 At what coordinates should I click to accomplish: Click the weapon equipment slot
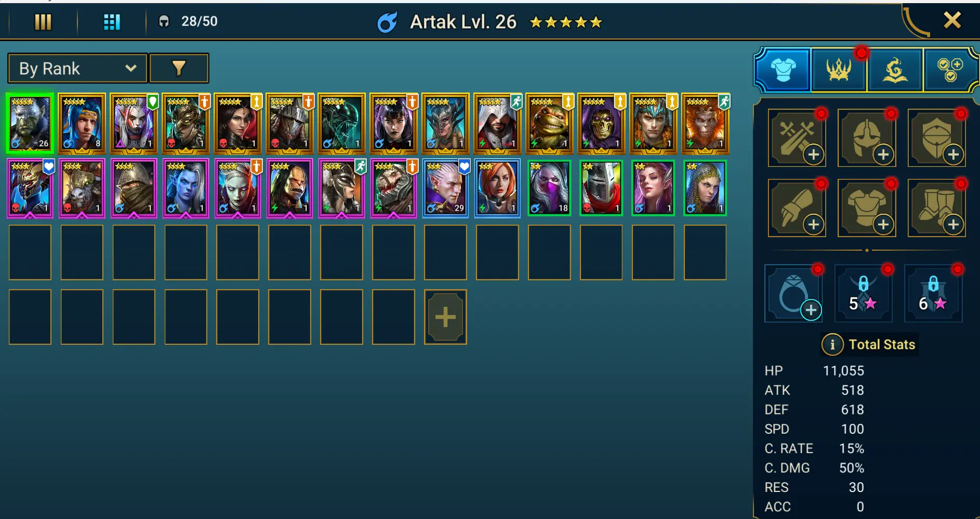point(797,138)
